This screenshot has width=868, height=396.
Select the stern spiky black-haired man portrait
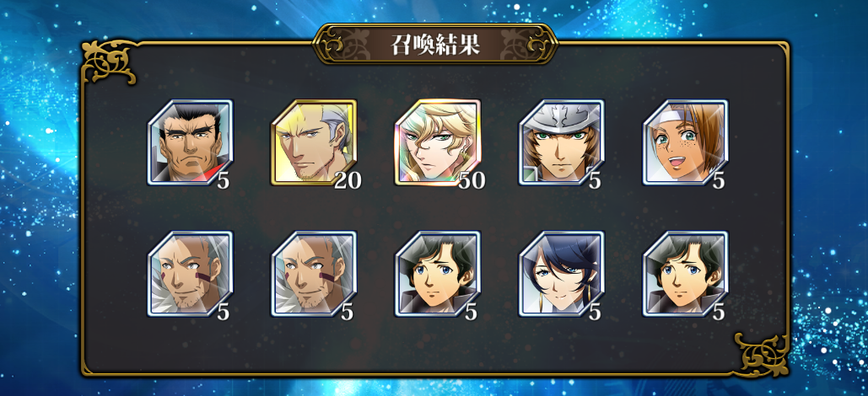190,142
